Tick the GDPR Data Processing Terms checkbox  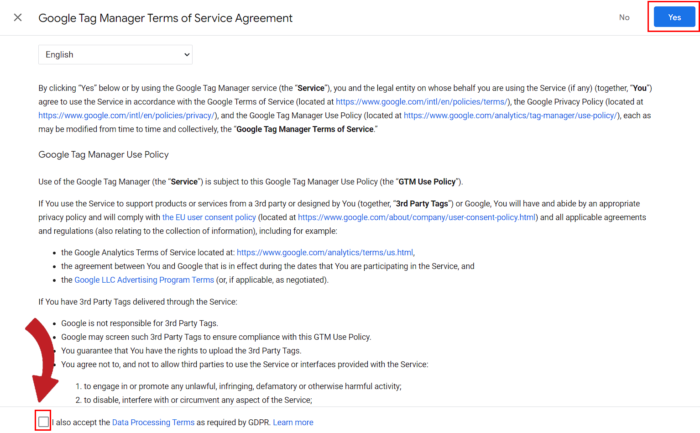click(43, 421)
